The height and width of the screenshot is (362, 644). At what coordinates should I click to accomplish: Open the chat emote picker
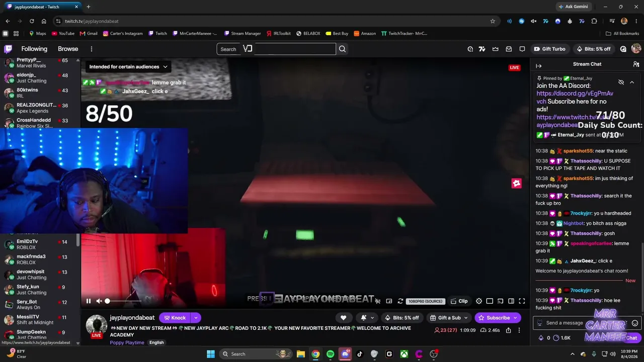click(x=635, y=323)
